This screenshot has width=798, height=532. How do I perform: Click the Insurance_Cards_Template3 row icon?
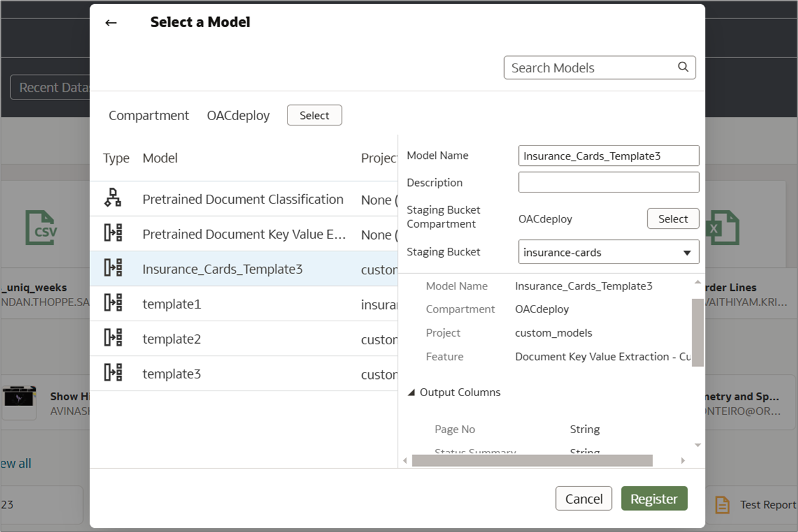coord(113,268)
